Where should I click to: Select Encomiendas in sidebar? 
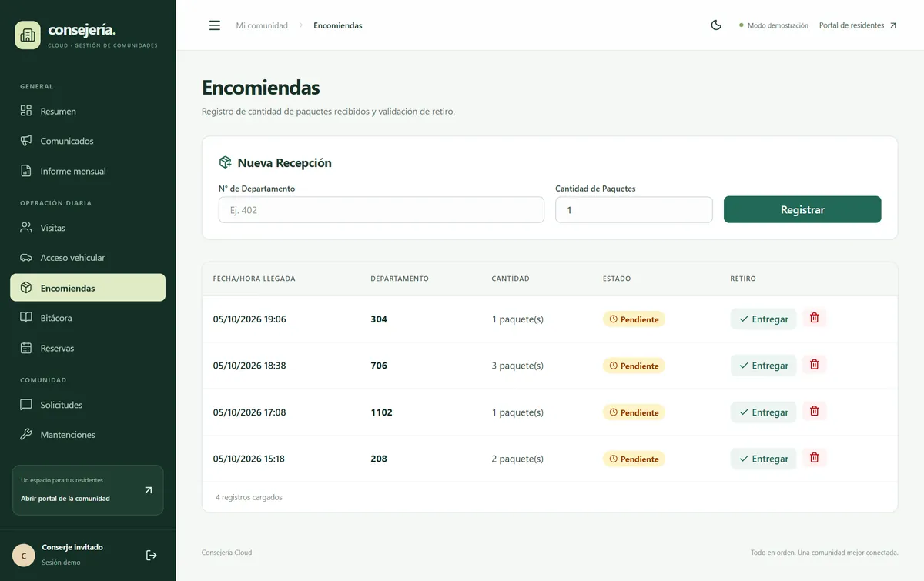(88, 288)
